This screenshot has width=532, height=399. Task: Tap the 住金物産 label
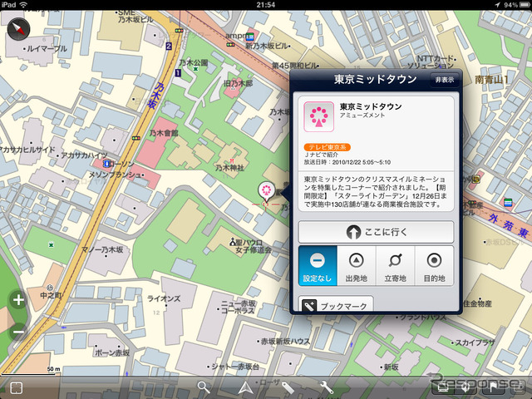[x=477, y=303]
